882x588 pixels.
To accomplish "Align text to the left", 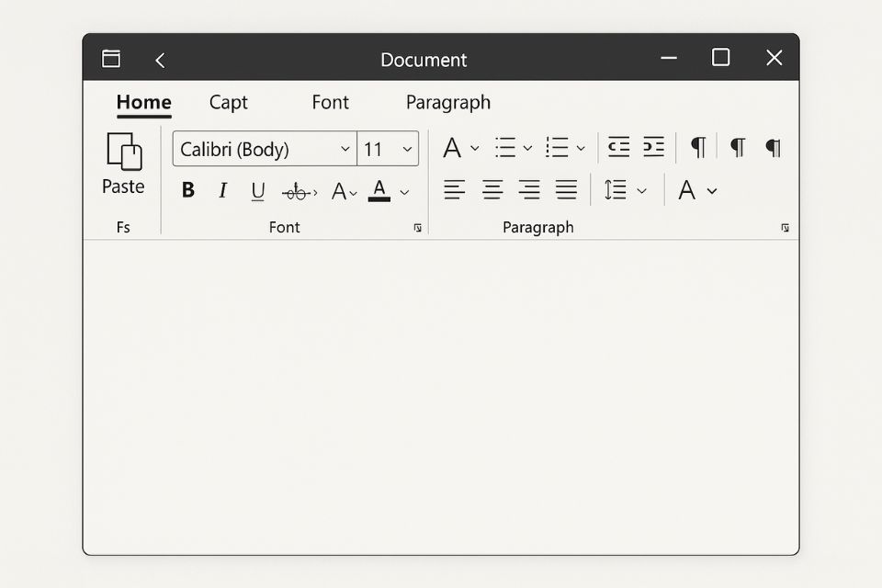I will pos(454,190).
